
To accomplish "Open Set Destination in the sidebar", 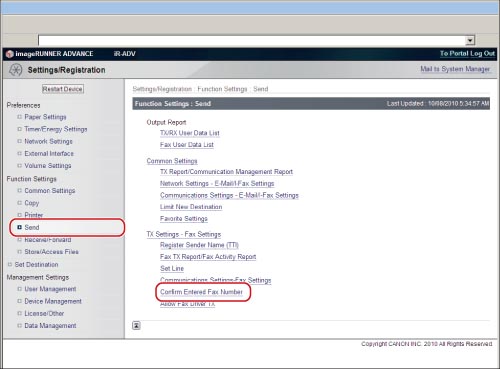I will pos(36,265).
